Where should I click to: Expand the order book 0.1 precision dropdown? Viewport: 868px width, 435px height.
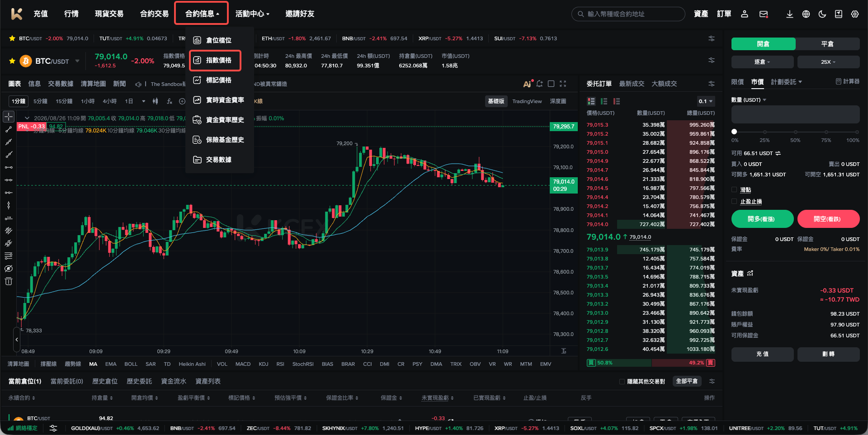click(705, 101)
